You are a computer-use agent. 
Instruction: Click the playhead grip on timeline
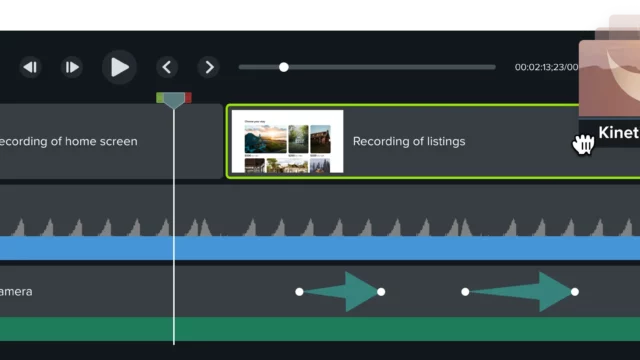[x=174, y=100]
